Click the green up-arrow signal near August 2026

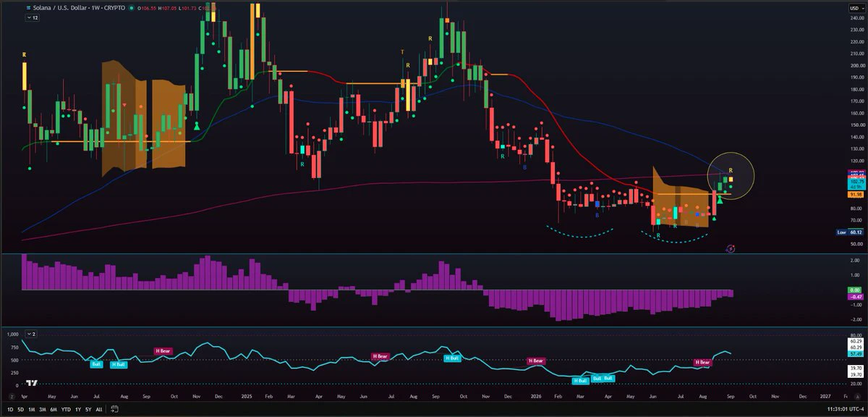[720, 200]
